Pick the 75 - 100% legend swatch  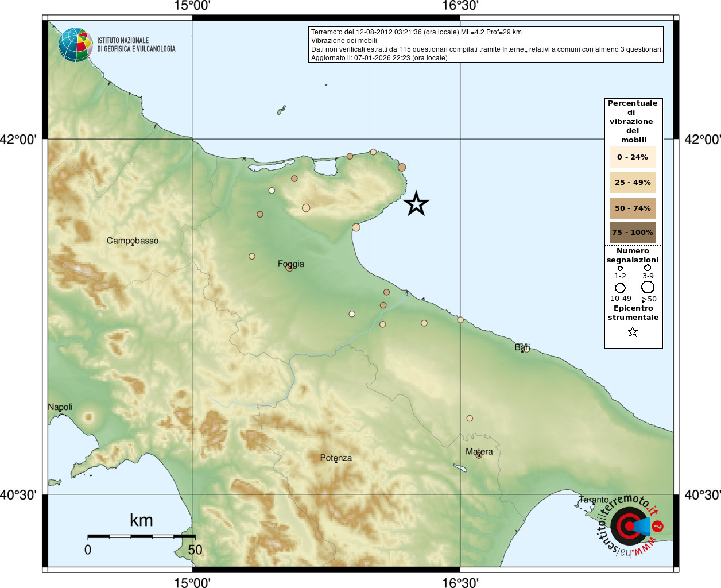click(632, 233)
